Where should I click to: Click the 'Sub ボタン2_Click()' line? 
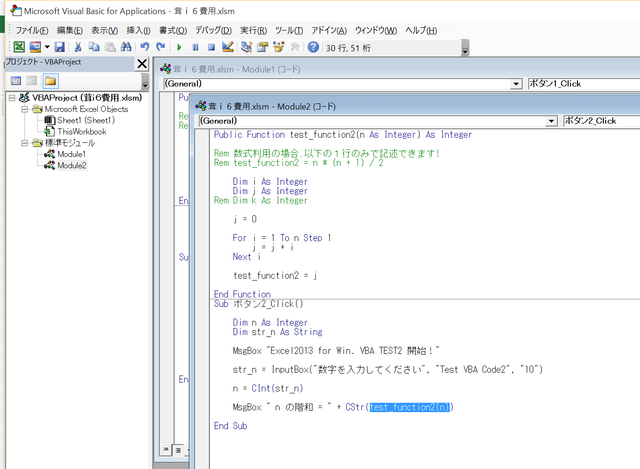[x=258, y=304]
